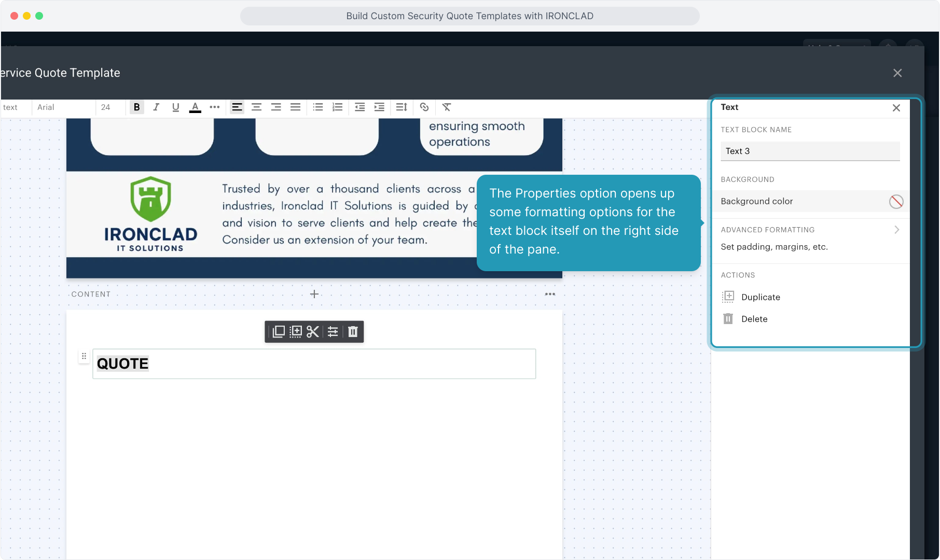Increase the text indent
Viewport: 940px width, 560px height.
(x=380, y=107)
